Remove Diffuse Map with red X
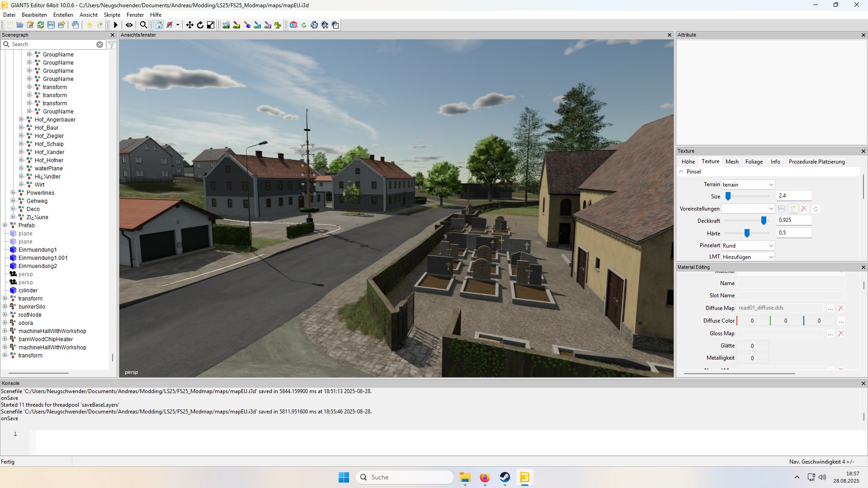Viewport: 868px width, 488px height. click(841, 308)
